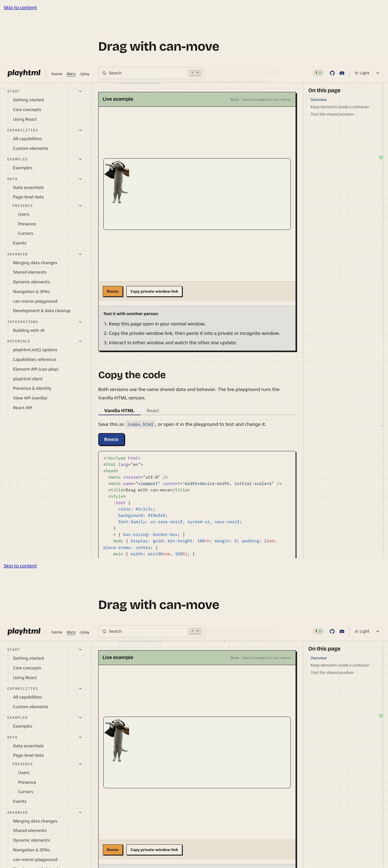Focus the Search field in the lower header
Screen dimensions: 388x868
(x=152, y=631)
